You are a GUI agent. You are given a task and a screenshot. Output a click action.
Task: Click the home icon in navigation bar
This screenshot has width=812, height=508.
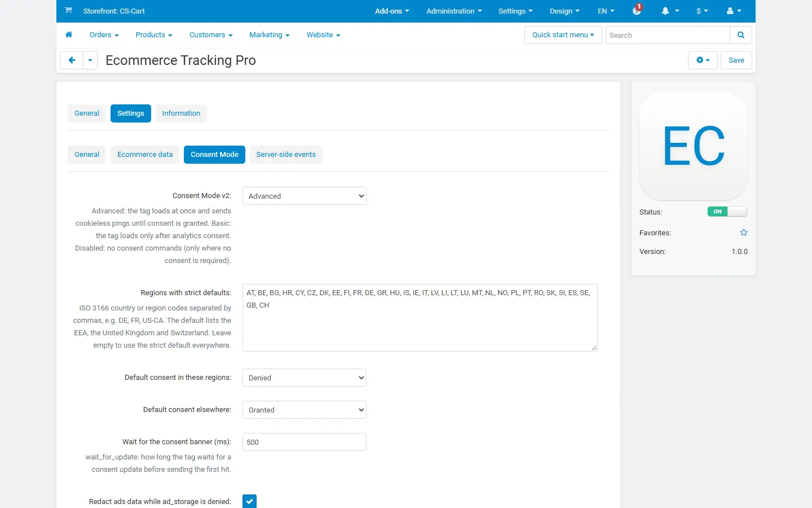(x=69, y=35)
